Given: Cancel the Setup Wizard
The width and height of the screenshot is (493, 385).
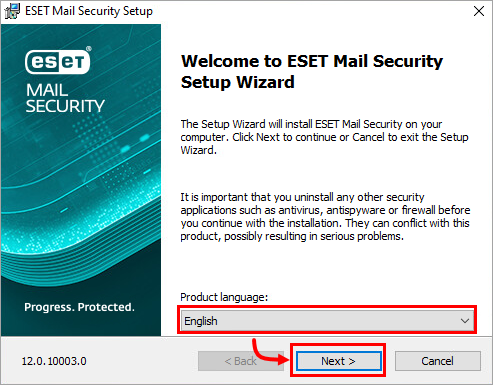Looking at the screenshot, I should 438,361.
